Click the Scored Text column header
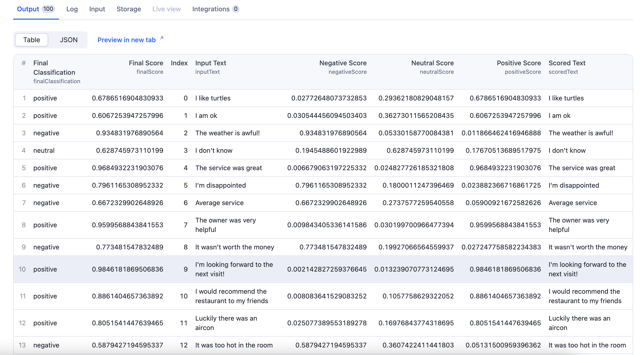The image size is (644, 355). coord(567,67)
